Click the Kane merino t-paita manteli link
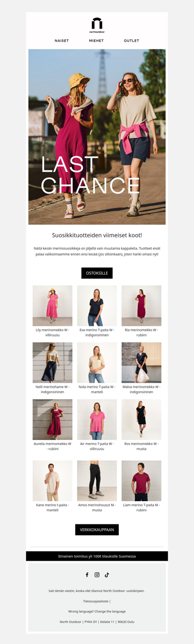Image resolution: width=194 pixels, height=644 pixels. 52,507
